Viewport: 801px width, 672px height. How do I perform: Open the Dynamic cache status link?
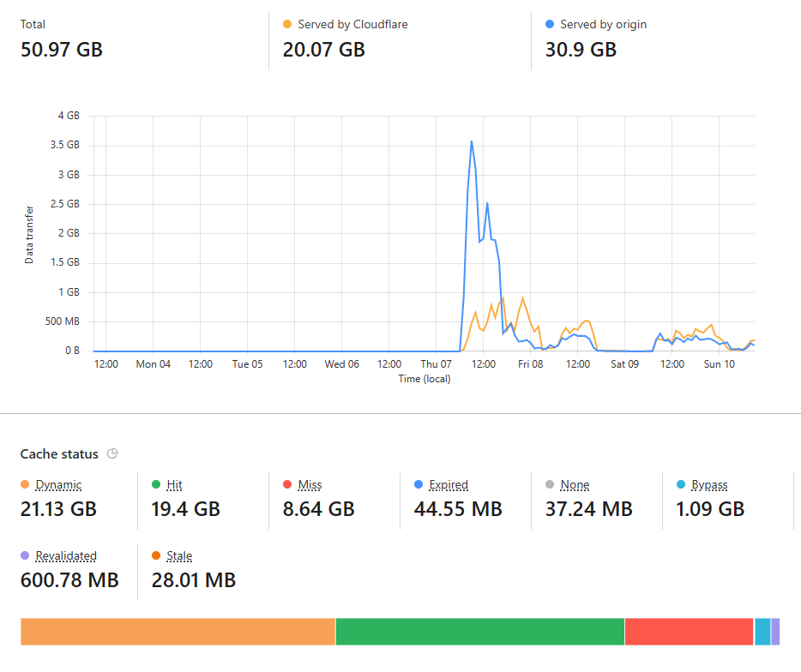point(59,484)
